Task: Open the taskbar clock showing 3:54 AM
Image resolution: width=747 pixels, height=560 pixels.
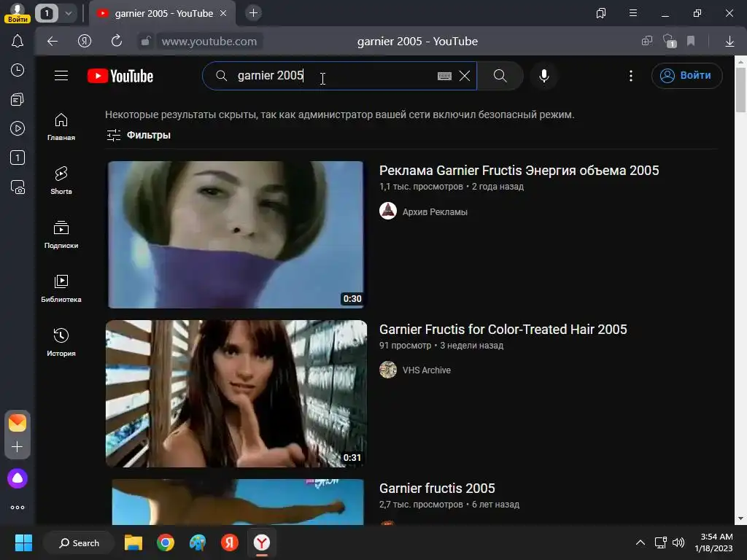Action: point(713,542)
